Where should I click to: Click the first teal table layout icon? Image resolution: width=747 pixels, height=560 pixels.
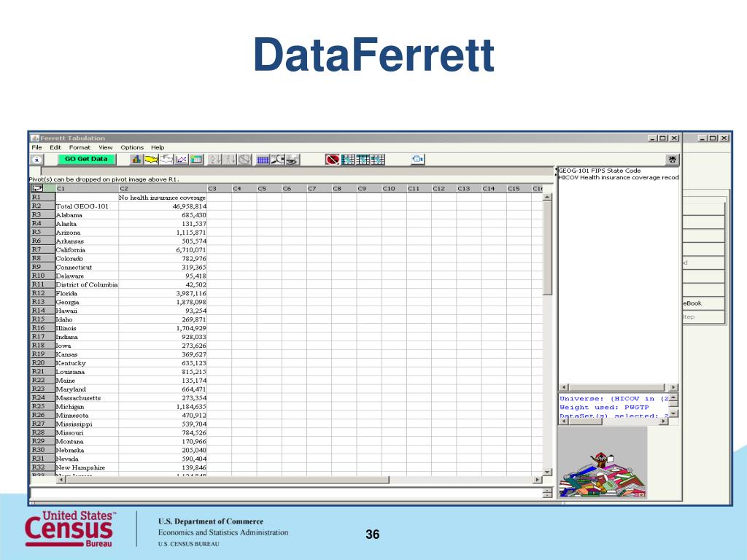(x=348, y=160)
